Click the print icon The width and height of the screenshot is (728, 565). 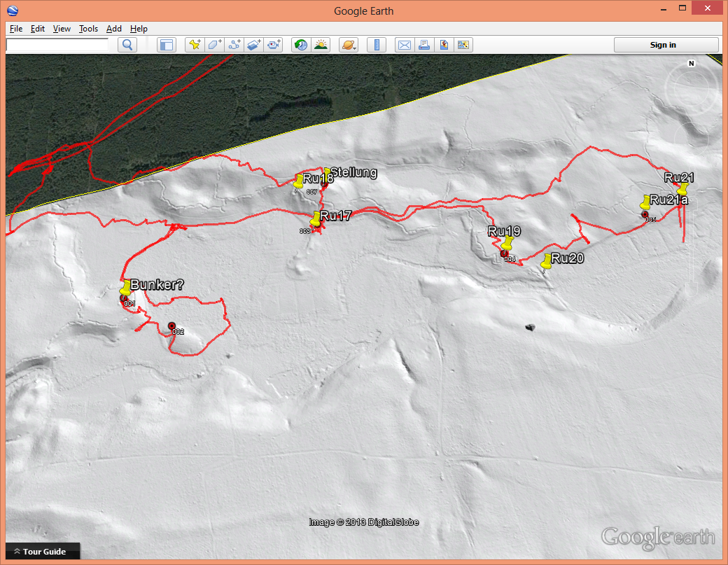pos(423,45)
